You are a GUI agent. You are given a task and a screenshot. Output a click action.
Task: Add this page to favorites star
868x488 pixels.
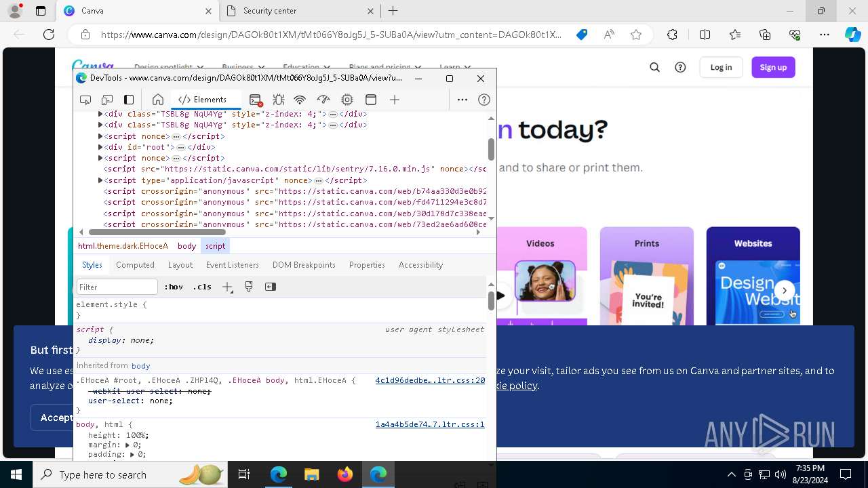tap(635, 35)
